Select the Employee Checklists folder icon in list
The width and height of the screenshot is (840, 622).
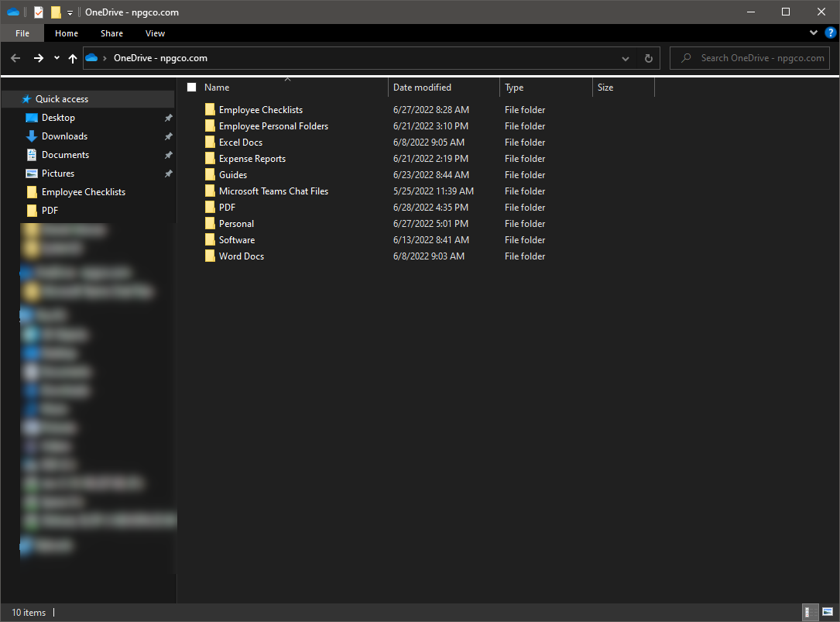coord(210,109)
